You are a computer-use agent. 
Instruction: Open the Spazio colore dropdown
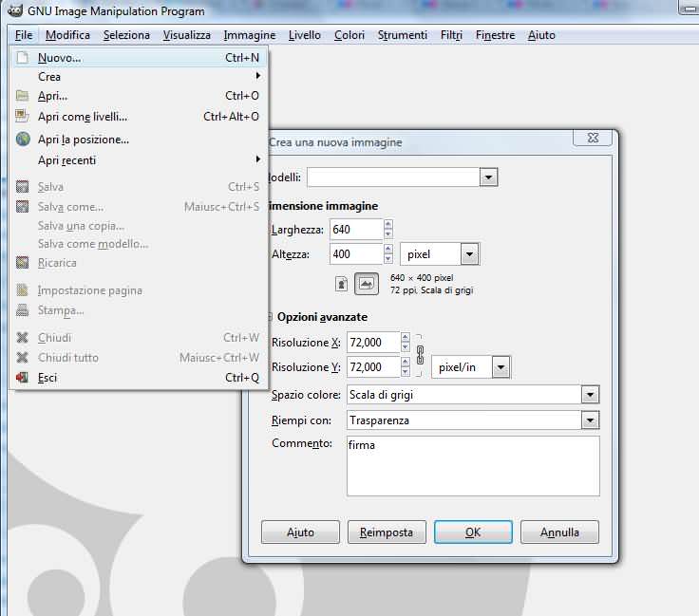click(x=590, y=395)
